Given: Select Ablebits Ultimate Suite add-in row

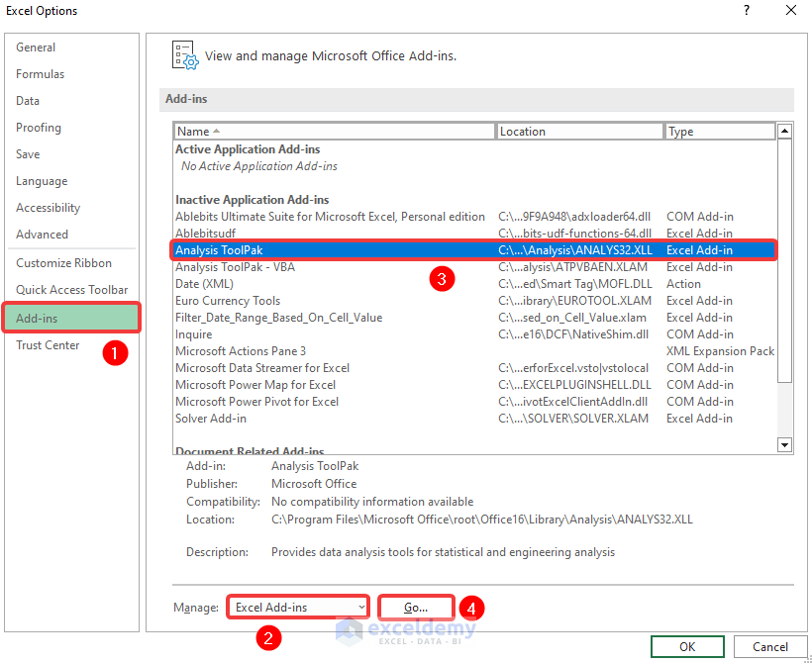Looking at the screenshot, I should coord(475,217).
